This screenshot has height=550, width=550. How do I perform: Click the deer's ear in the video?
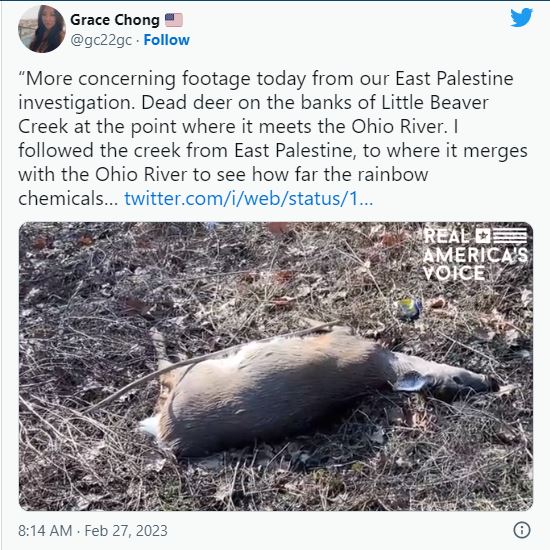[410, 382]
